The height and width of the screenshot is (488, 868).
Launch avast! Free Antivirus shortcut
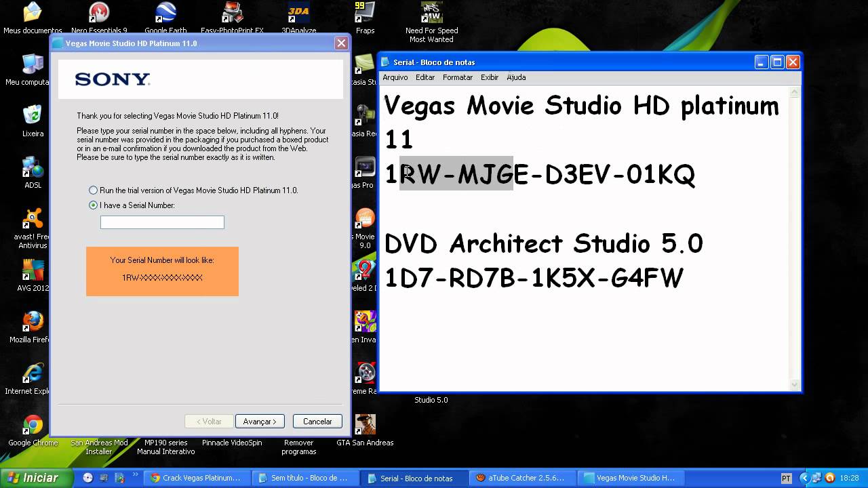[x=33, y=229]
